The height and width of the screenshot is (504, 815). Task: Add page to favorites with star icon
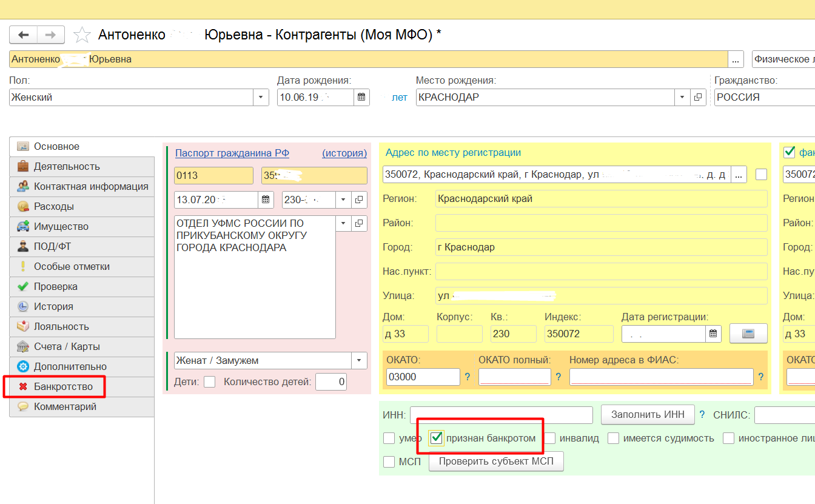[82, 35]
